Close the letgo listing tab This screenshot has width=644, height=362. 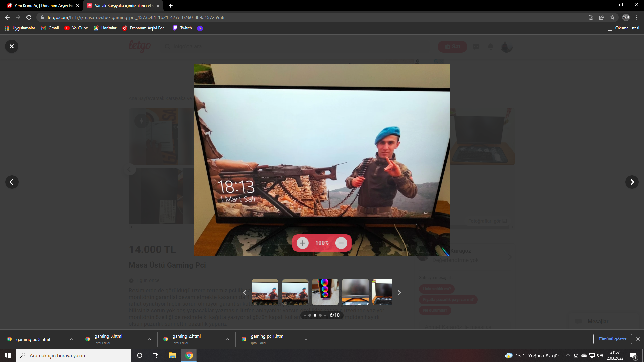(x=158, y=6)
